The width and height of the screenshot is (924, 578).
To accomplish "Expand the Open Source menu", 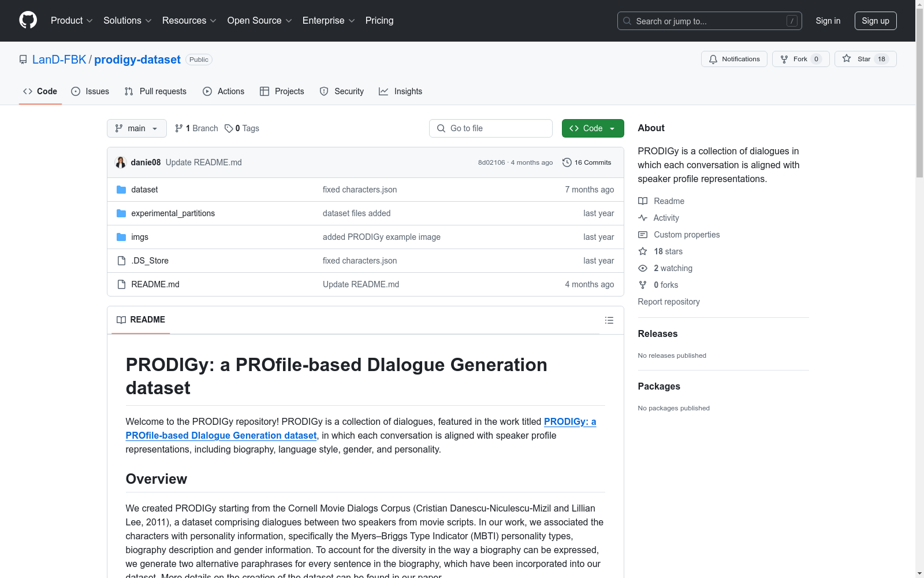I will tap(260, 20).
